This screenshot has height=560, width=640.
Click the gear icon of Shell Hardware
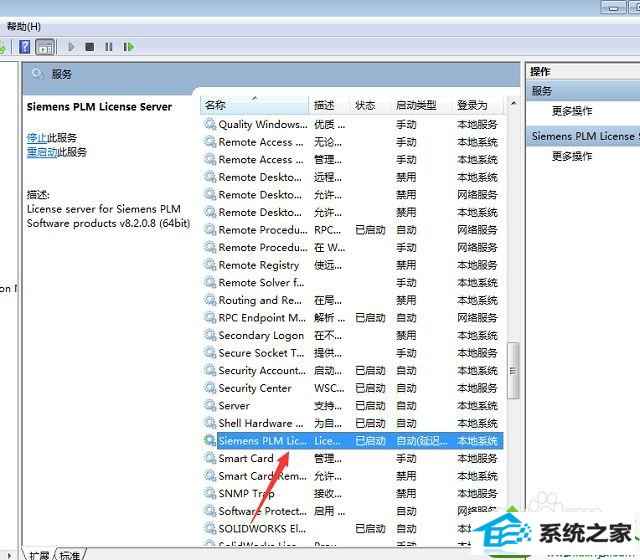(210, 423)
